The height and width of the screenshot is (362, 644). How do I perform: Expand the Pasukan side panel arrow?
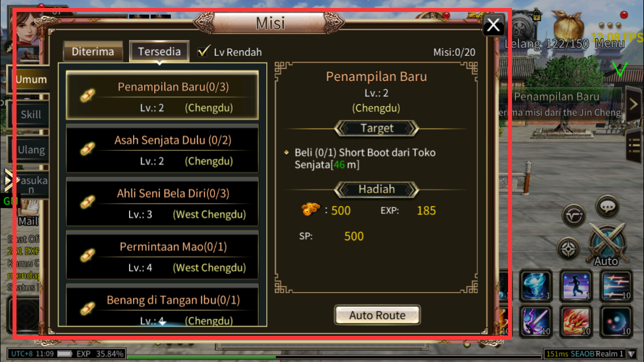pos(8,180)
